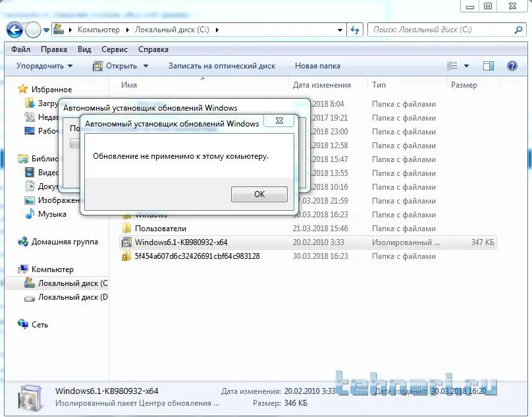Click Записать на оптический диск
Screen dimensions: 532x417
(x=222, y=66)
